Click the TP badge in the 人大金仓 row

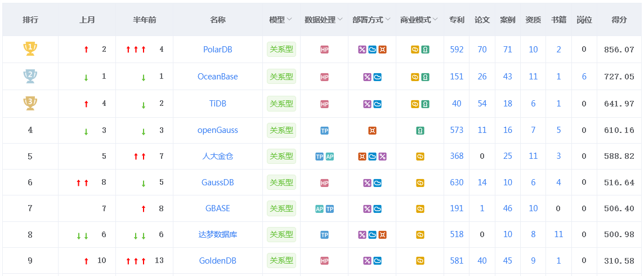point(319,157)
